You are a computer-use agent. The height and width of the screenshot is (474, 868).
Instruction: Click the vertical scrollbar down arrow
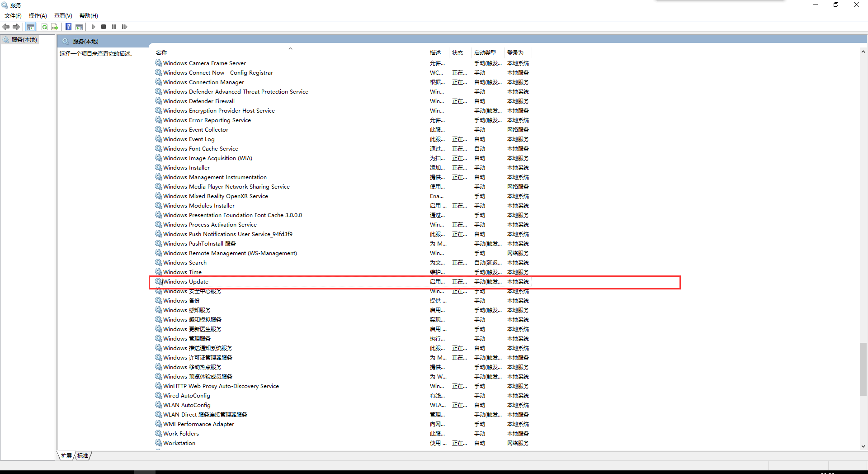[x=863, y=446]
